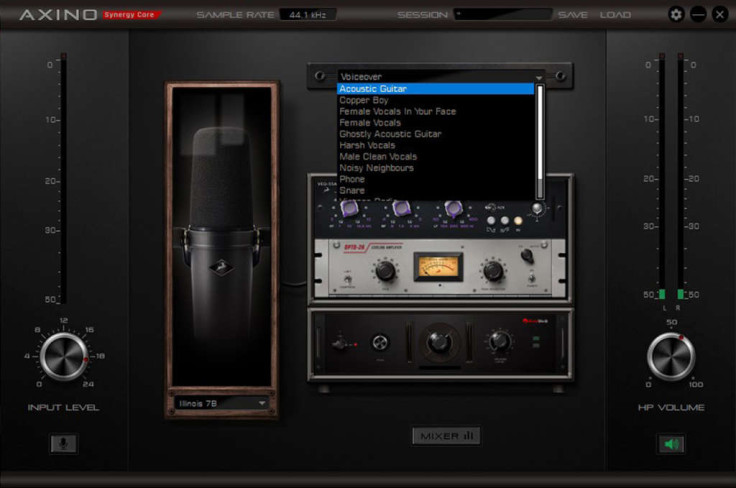Flip the compressor's right power toggle switch
Viewport: 736px width, 488px height.
532,278
